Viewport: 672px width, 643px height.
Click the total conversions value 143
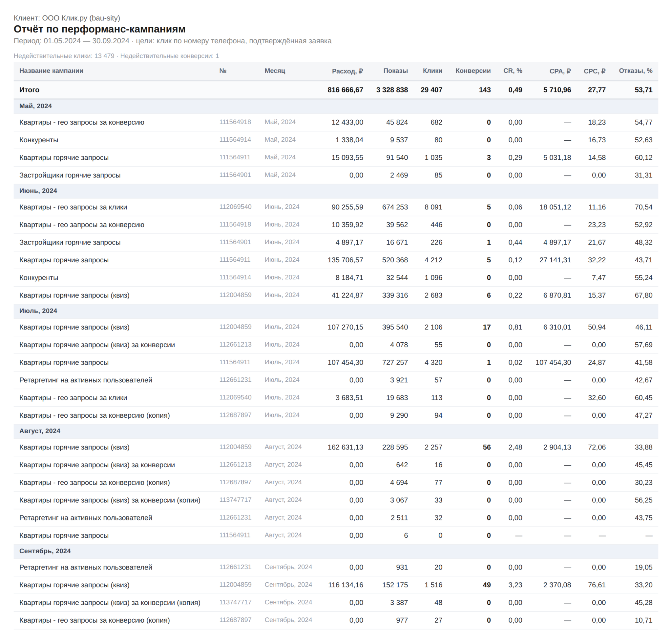(x=484, y=90)
